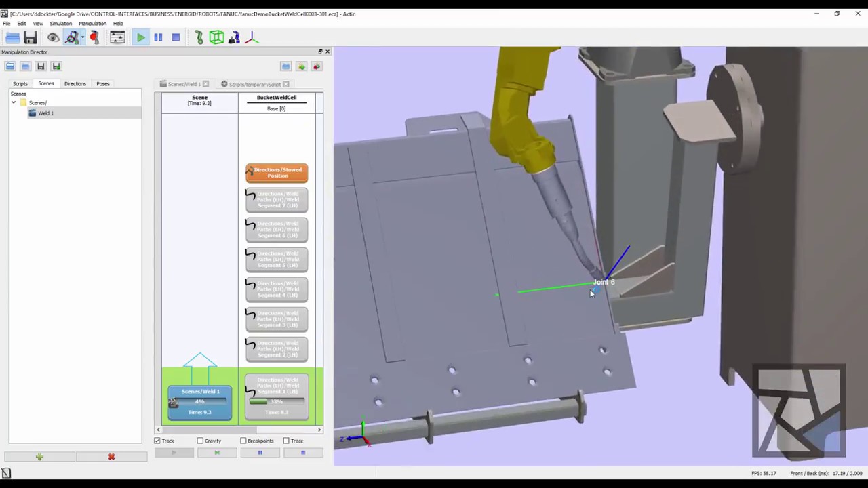Screen dimensions: 868x488
Task: Save with the main toolbar floppy disk icon
Action: 31,38
